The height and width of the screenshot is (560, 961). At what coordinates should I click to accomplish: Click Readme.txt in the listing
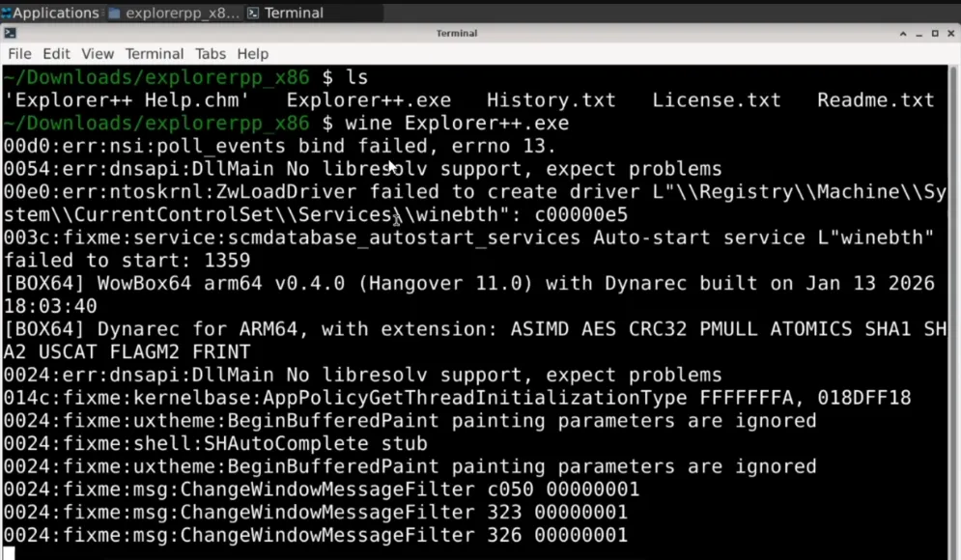pyautogui.click(x=876, y=99)
